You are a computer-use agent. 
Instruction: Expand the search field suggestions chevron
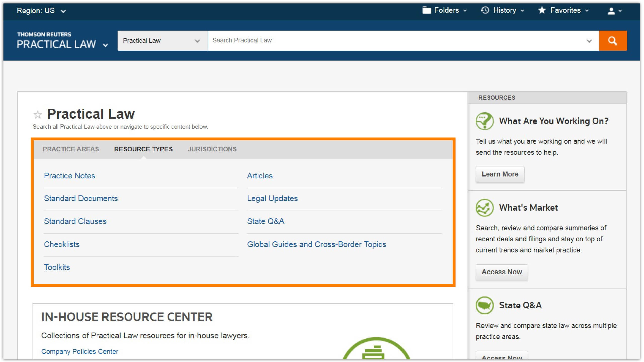[x=589, y=41]
